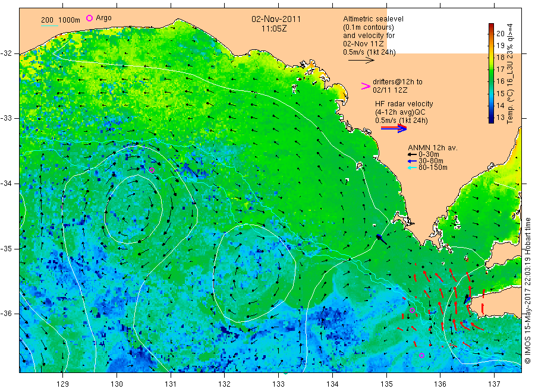Click the longitude label '134'

(332, 384)
